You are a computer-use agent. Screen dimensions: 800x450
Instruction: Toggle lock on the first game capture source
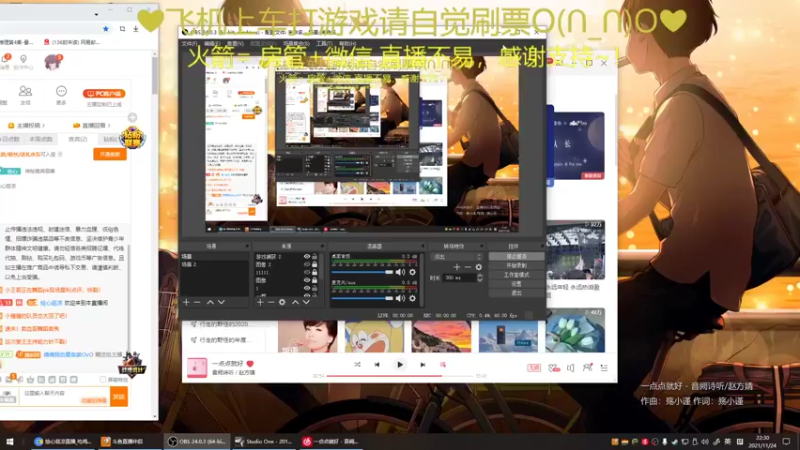coord(314,257)
